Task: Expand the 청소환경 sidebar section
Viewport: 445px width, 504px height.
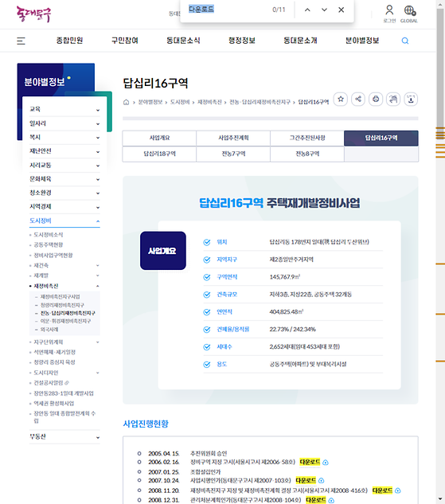Action: tap(64, 193)
